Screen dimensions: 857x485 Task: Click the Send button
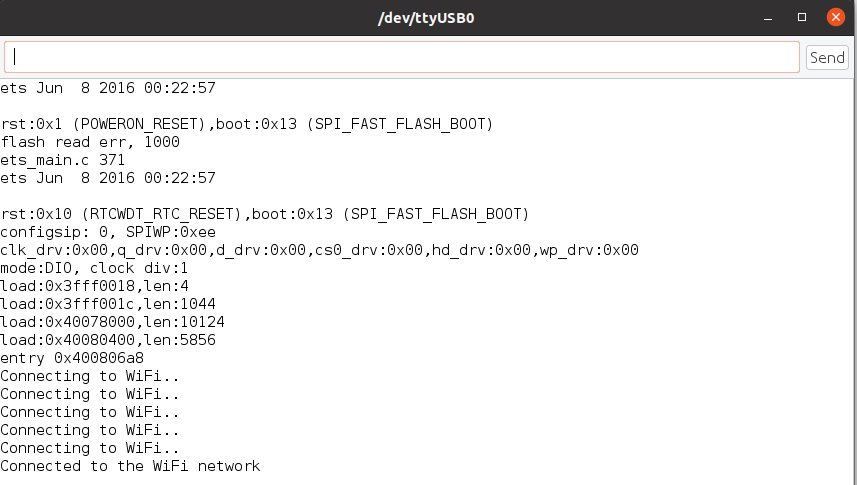827,57
